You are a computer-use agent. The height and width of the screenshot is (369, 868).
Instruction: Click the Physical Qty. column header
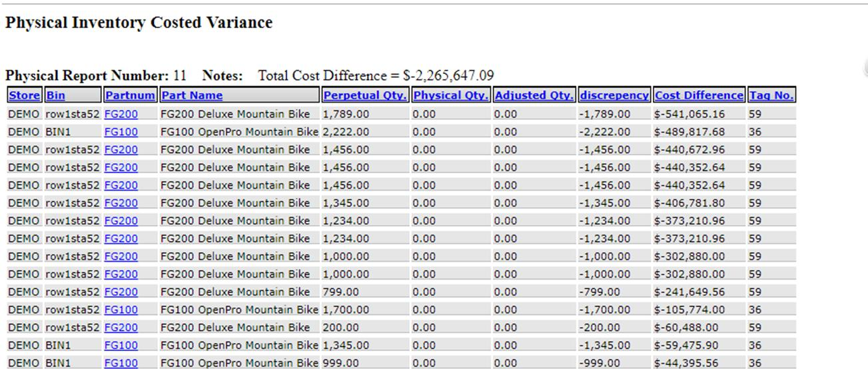[x=451, y=95]
